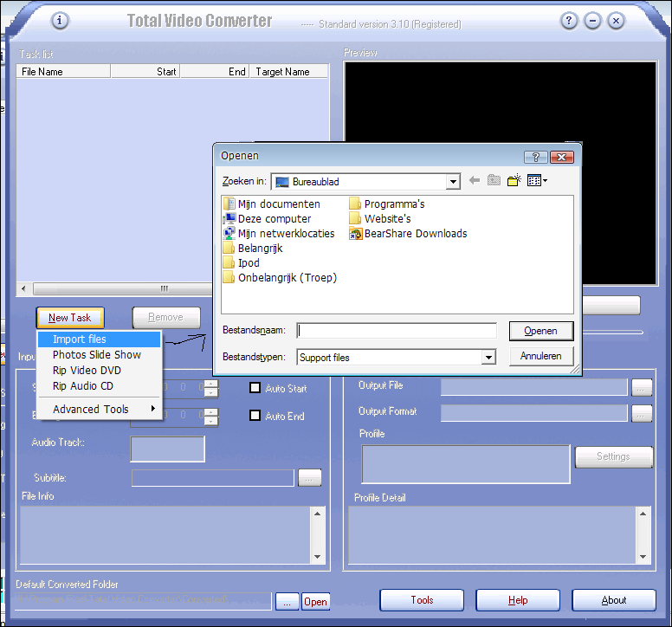Click the Start column header
672x627 pixels.
(x=145, y=72)
